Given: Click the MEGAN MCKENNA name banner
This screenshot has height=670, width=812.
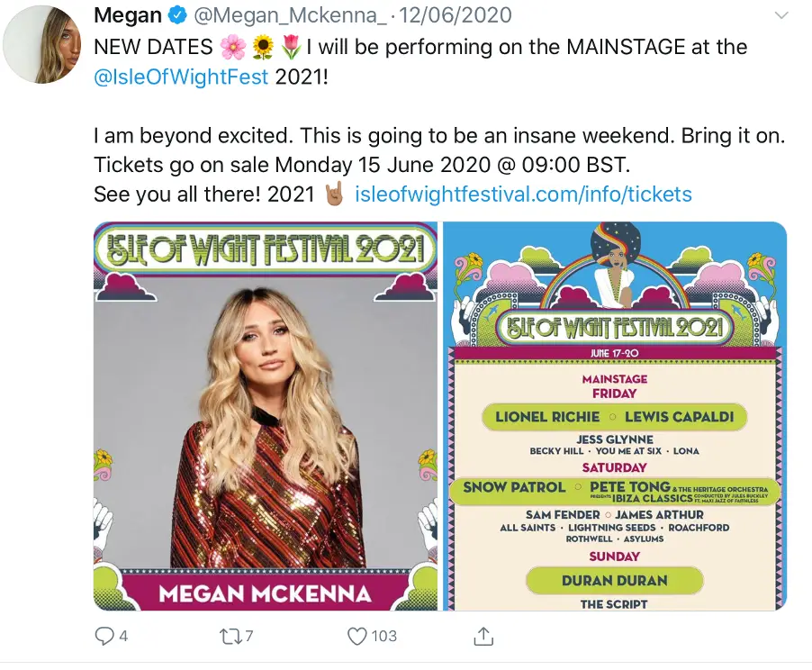Looking at the screenshot, I should pyautogui.click(x=266, y=593).
